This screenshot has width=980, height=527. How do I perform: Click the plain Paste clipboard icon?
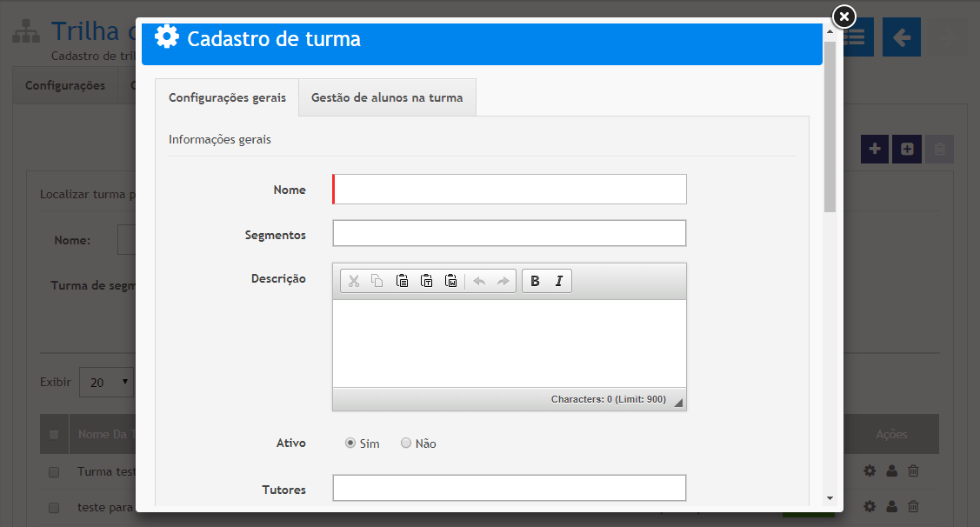[x=402, y=281]
